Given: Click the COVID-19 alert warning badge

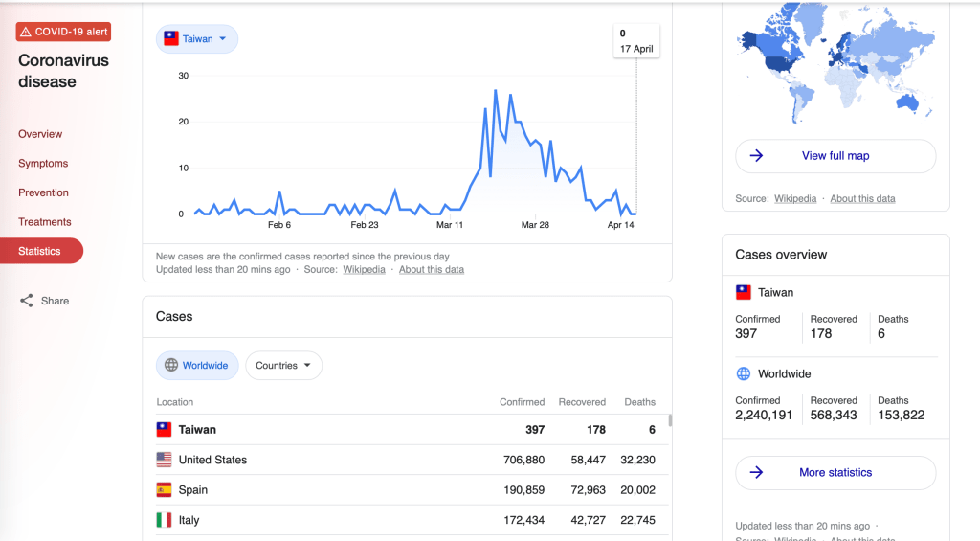Looking at the screenshot, I should coord(63,32).
